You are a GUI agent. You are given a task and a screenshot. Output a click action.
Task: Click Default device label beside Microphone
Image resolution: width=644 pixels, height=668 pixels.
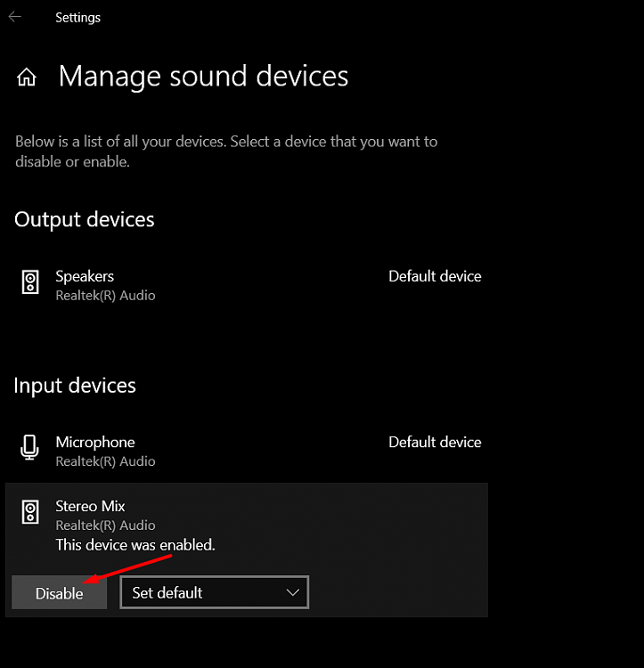tap(435, 442)
